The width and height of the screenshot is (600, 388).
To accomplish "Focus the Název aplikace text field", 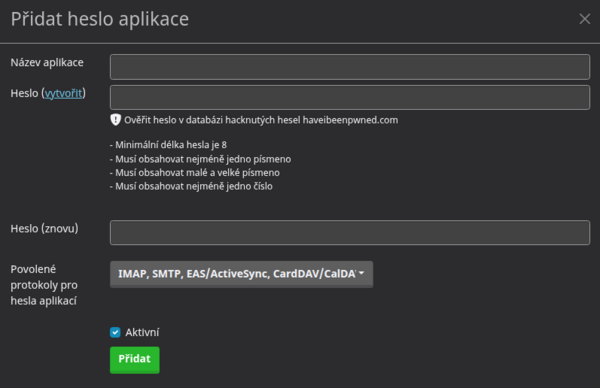I will point(350,67).
